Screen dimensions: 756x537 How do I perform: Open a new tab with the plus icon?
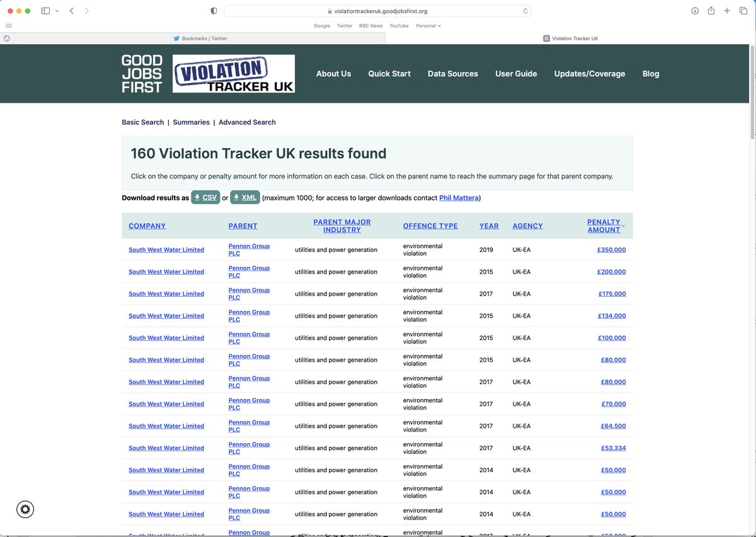[726, 11]
